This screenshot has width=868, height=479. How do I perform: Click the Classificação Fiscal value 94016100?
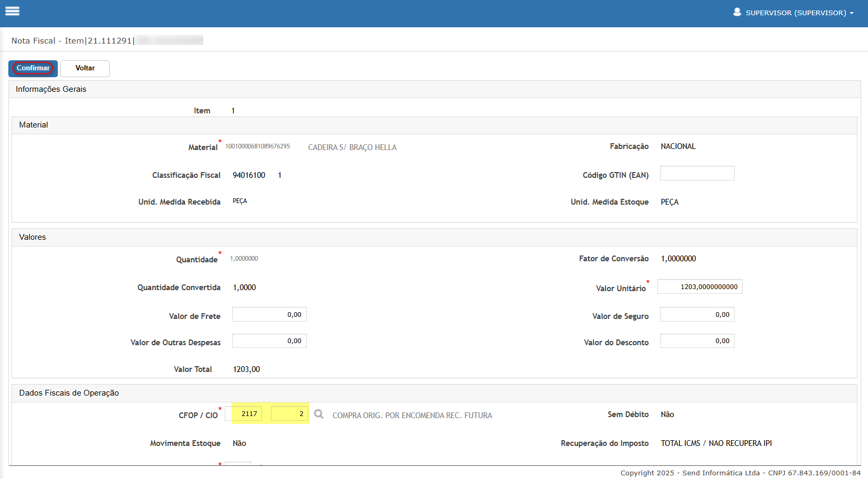[249, 175]
